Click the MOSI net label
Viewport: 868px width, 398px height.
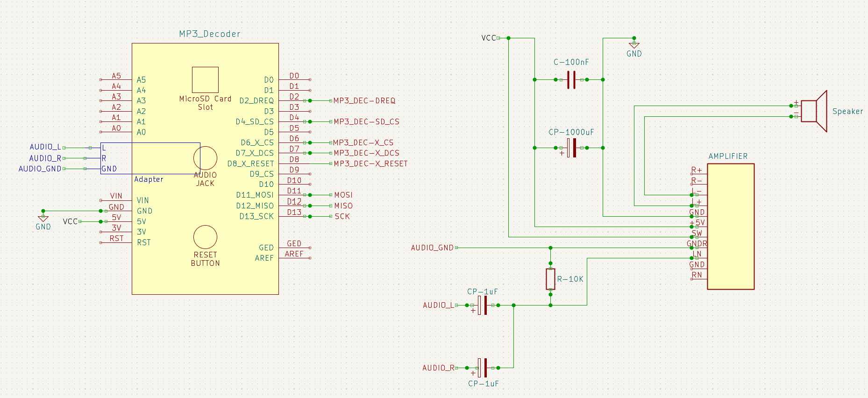coord(343,195)
